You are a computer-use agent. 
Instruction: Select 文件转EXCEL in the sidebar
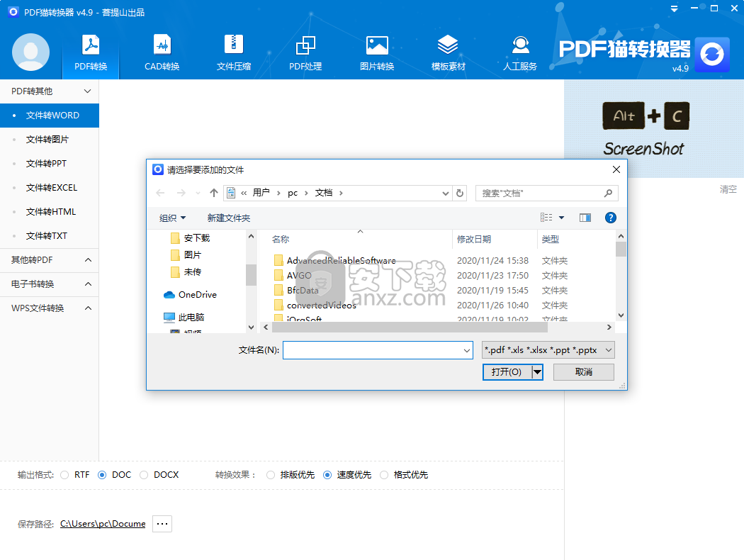pyautogui.click(x=50, y=188)
